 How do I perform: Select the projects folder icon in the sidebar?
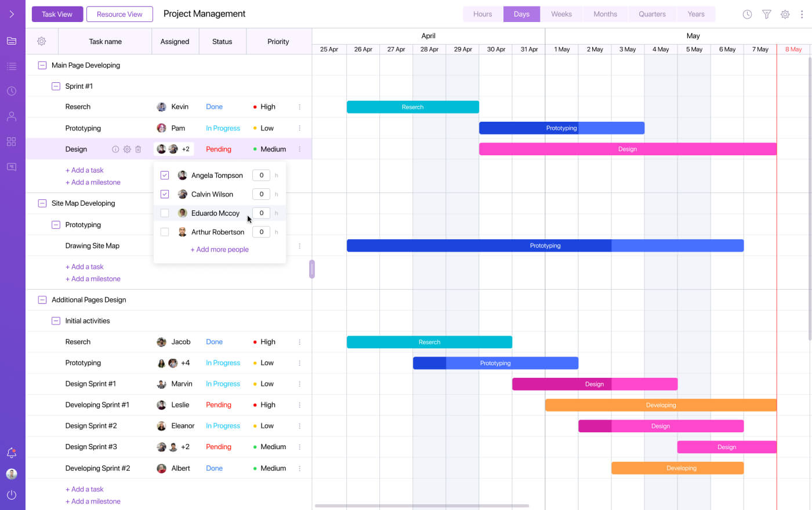(x=12, y=41)
